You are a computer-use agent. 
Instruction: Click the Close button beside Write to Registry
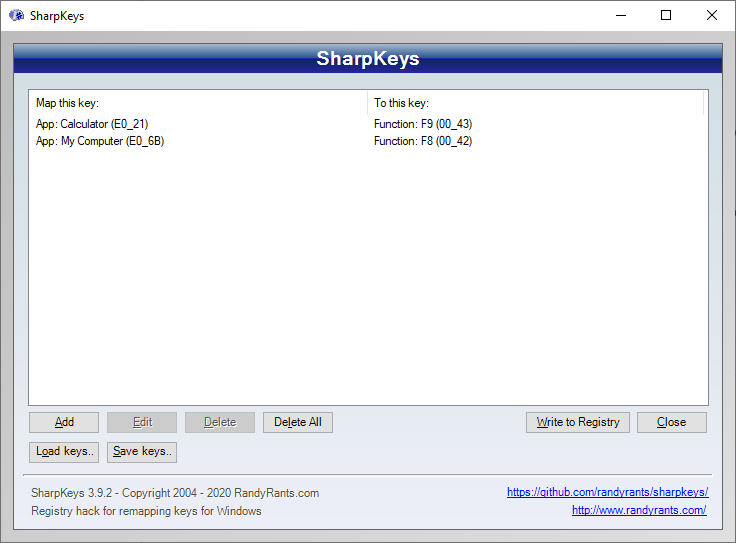pyautogui.click(x=672, y=422)
